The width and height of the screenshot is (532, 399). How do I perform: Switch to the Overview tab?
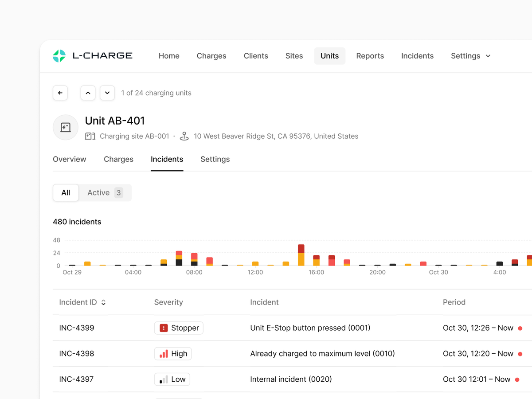click(70, 159)
